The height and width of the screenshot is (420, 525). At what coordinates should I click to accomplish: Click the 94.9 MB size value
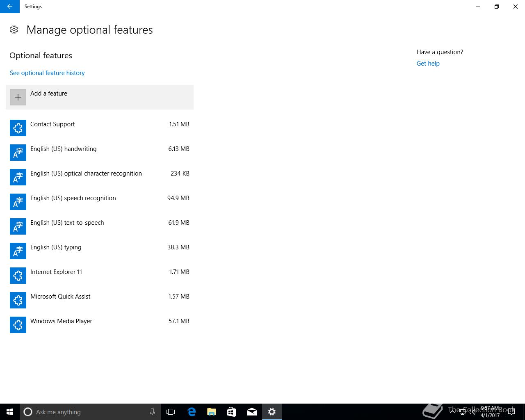pyautogui.click(x=178, y=198)
